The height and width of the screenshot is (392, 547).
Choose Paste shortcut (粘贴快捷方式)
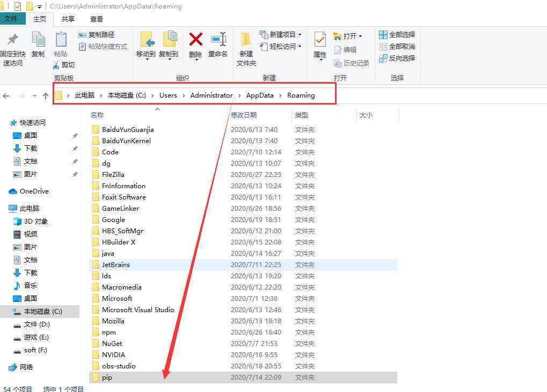103,46
